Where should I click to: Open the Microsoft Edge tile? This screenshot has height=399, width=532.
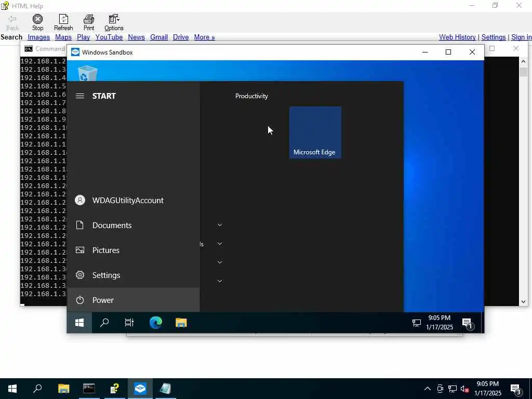pyautogui.click(x=315, y=132)
